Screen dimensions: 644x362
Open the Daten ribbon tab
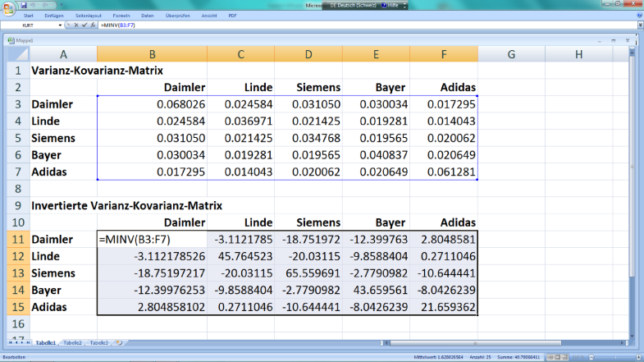pos(148,16)
